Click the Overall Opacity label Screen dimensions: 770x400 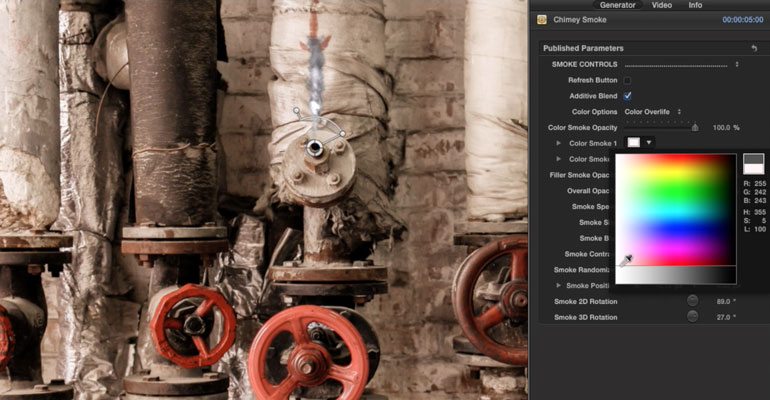(588, 190)
